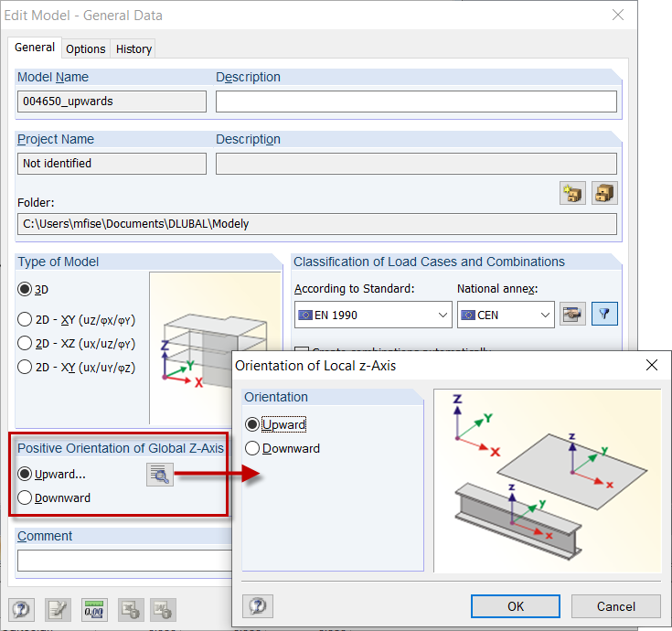Viewport: 672px width, 631px height.
Task: Close the Orientation of Local z-Axis dialog
Action: tap(651, 365)
